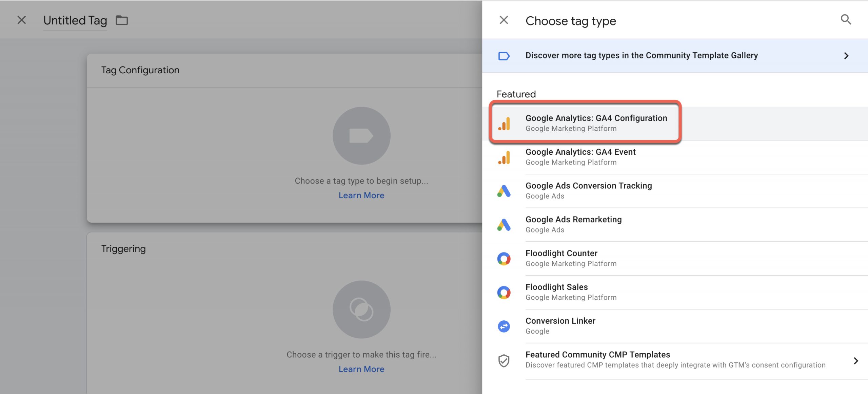Click the folder icon next to Untitled Tag
Screen dimensions: 868x394
122,20
